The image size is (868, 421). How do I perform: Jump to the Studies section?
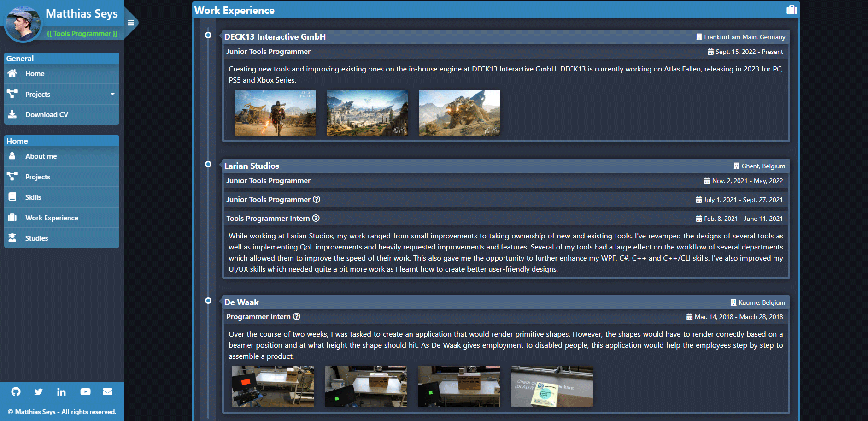click(62, 238)
